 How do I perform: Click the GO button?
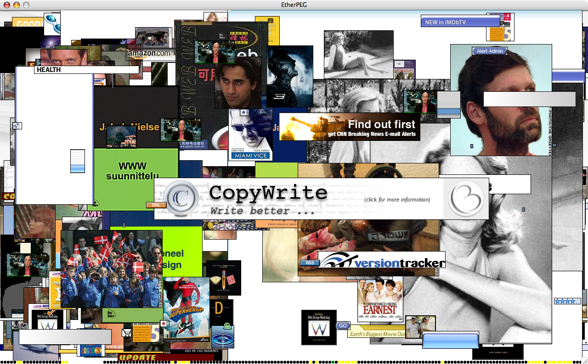click(343, 325)
